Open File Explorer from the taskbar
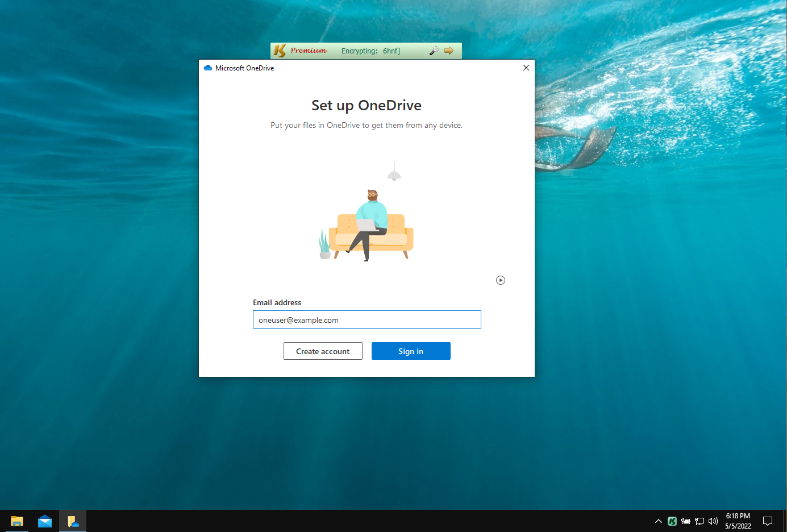The image size is (787, 532). (x=16, y=521)
